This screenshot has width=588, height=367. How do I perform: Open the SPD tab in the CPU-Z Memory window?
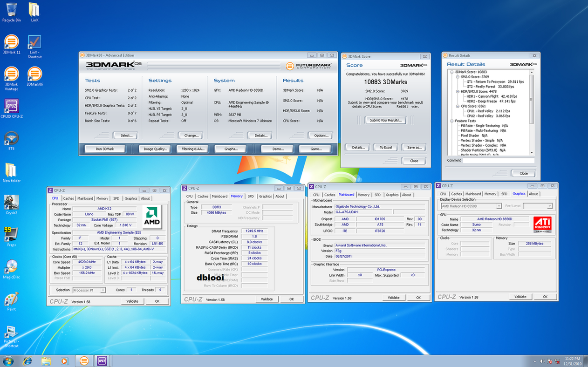tap(251, 197)
